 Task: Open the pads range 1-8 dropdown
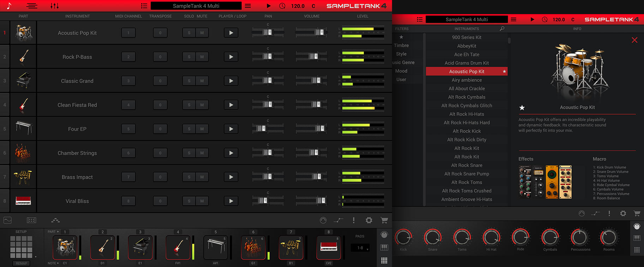[360, 248]
